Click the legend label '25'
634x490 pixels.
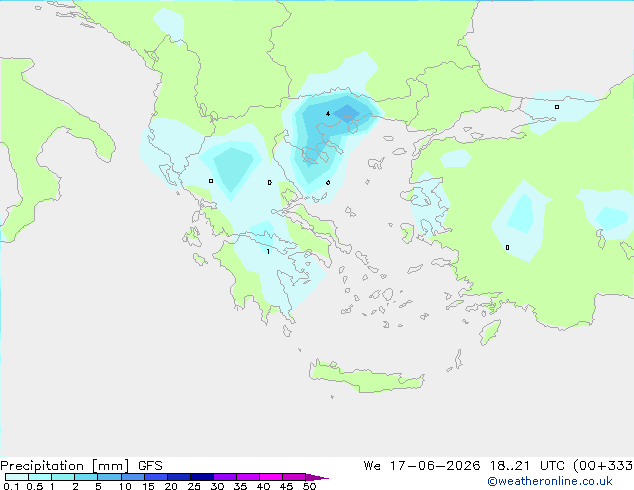tap(194, 486)
